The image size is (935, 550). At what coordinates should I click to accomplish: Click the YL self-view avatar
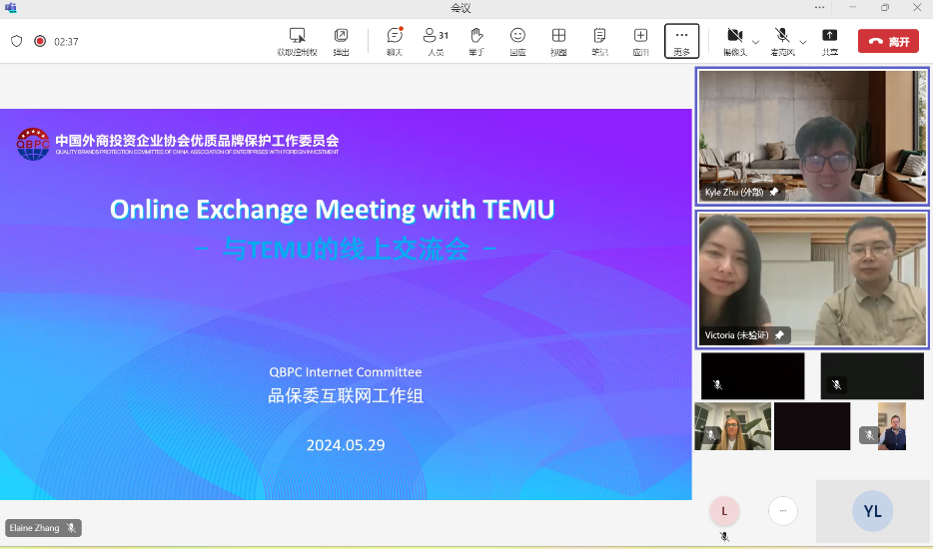point(872,511)
